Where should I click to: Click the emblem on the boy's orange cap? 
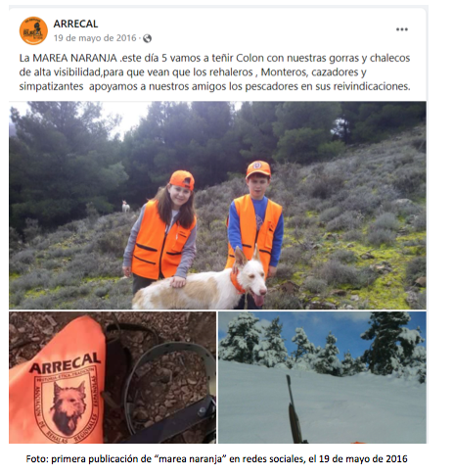click(x=257, y=166)
